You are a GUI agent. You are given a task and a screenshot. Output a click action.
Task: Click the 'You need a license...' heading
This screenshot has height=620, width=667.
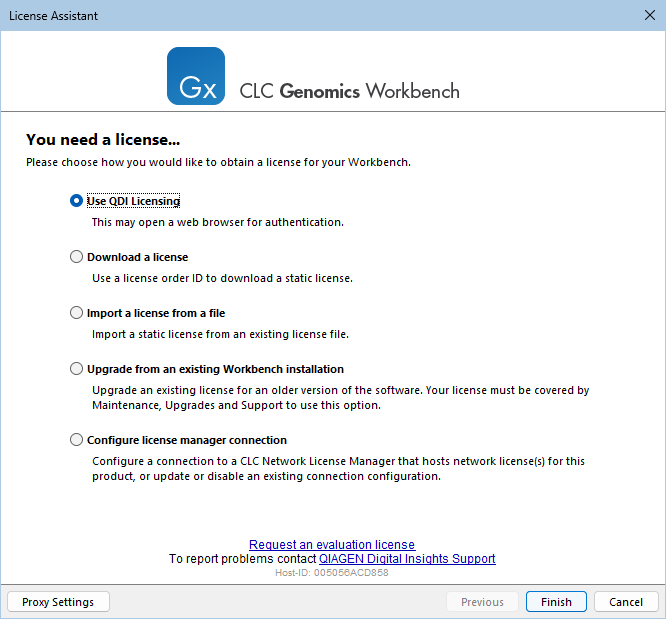(103, 139)
